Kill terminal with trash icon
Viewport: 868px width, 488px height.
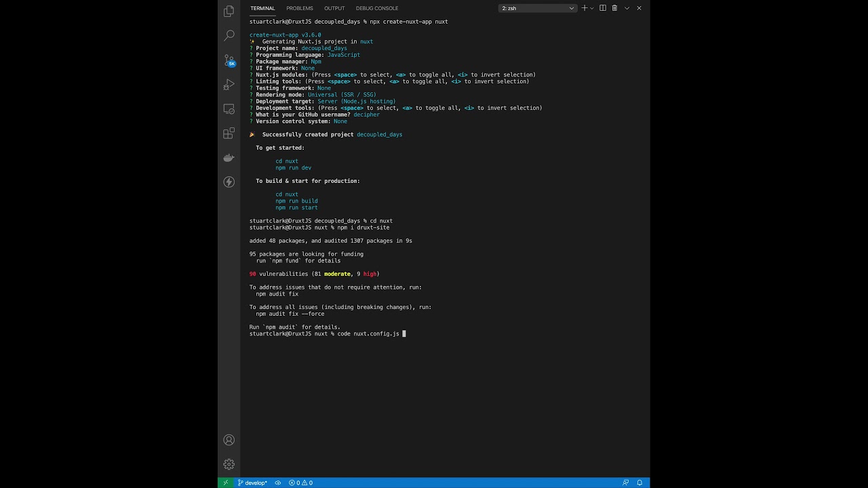[614, 8]
